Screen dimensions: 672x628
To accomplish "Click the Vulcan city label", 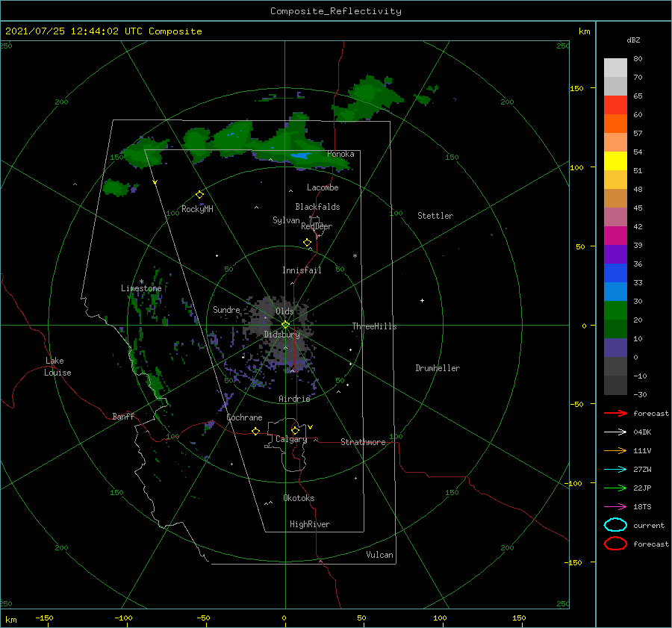I will pyautogui.click(x=379, y=555).
